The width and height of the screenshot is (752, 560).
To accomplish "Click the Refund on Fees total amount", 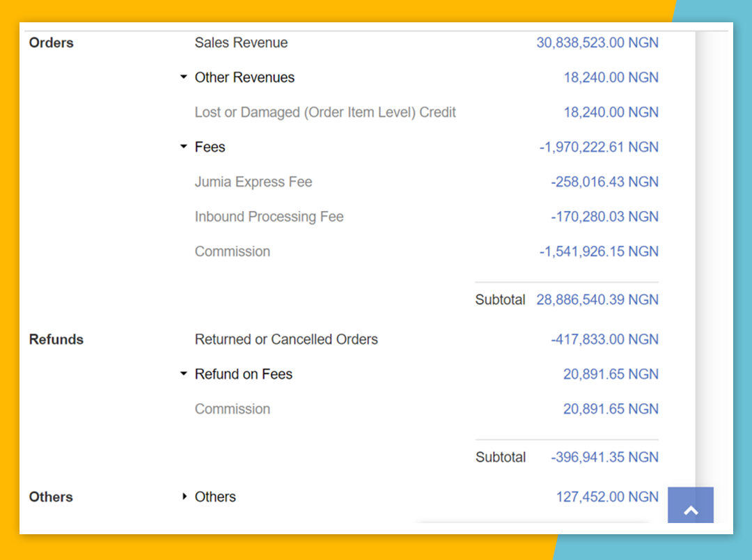I will pyautogui.click(x=611, y=374).
